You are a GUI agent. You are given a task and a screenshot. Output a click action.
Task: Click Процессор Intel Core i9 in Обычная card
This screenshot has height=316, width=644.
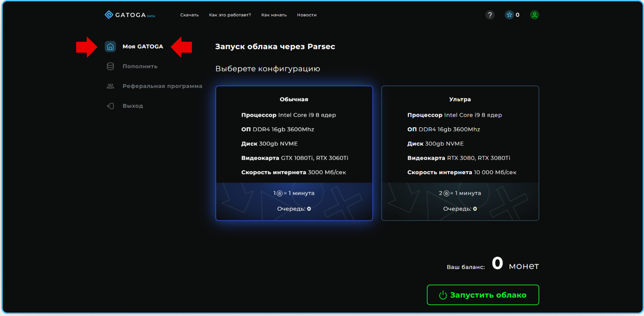pyautogui.click(x=288, y=115)
